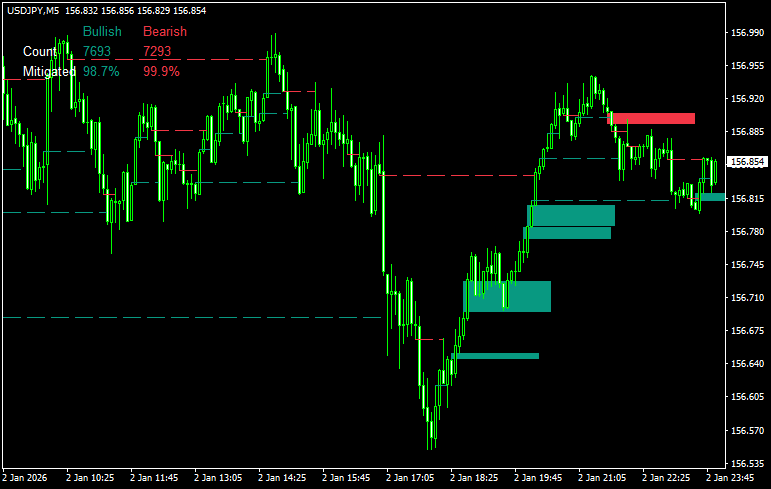
Task: Click the bullish count value 7693
Action: pyautogui.click(x=97, y=51)
